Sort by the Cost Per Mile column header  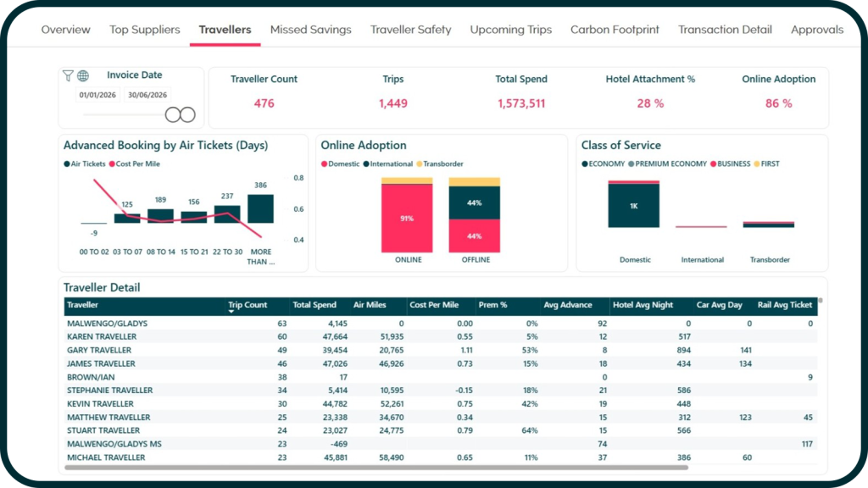[x=434, y=305]
